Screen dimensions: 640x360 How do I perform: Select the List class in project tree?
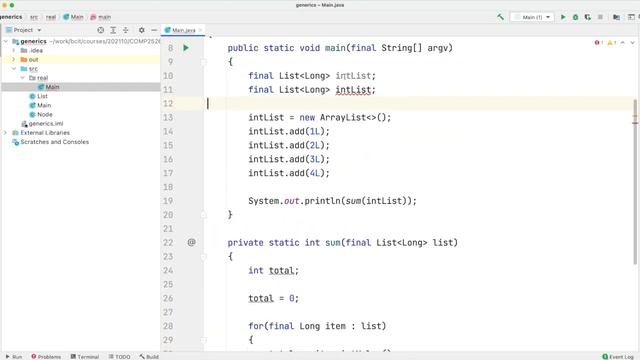(x=42, y=96)
